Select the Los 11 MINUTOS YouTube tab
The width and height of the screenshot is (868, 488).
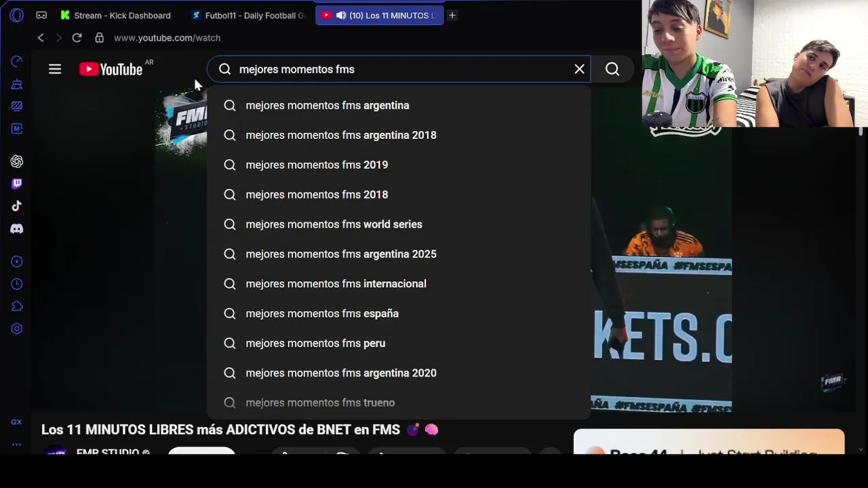[380, 15]
